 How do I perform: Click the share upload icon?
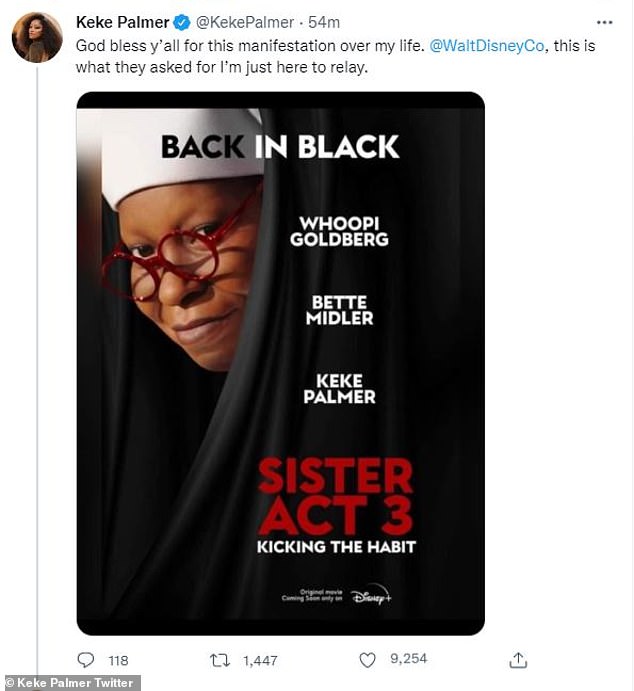click(x=518, y=660)
